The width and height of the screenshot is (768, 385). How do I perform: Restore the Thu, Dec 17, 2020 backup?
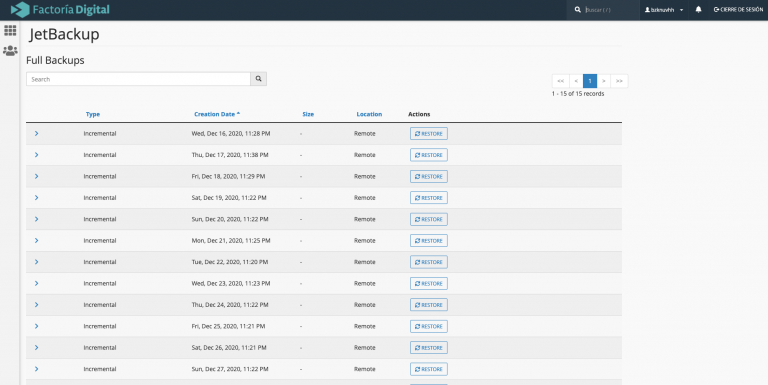click(x=429, y=155)
